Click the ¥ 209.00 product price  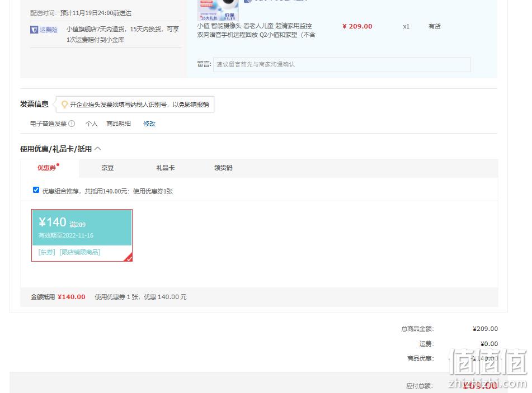(357, 26)
